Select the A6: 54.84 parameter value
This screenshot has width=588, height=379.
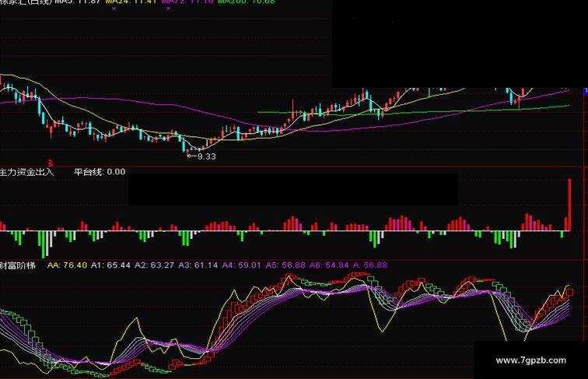pyautogui.click(x=329, y=265)
